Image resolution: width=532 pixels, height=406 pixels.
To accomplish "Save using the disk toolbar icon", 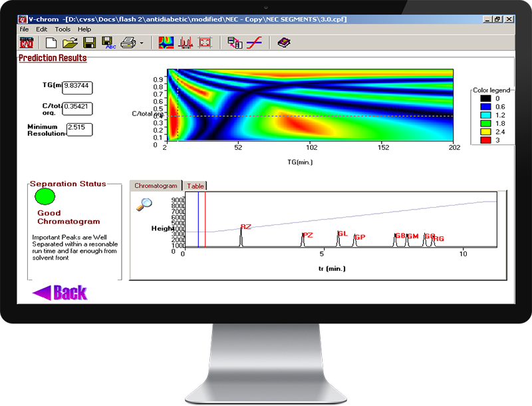I will click(88, 43).
